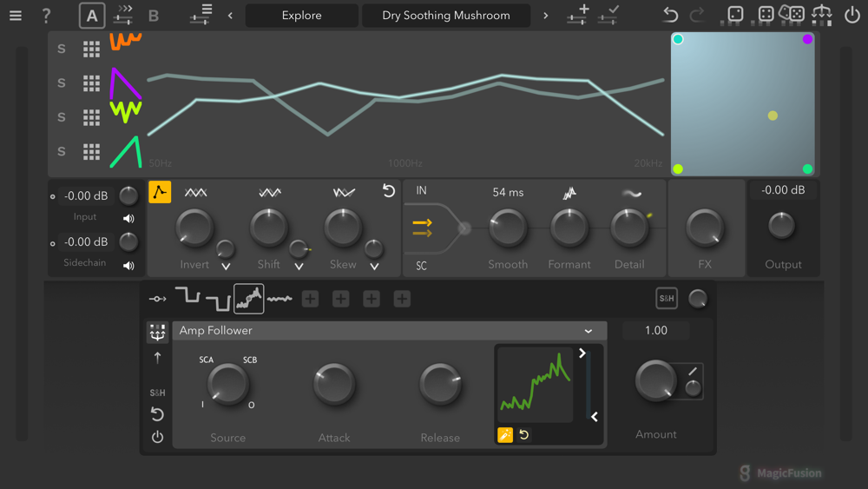868x489 pixels.
Task: Mute the Input speaker icon
Action: [128, 219]
